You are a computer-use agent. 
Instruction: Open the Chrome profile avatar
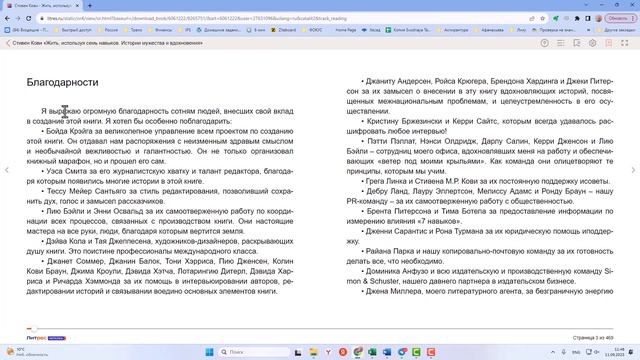(x=599, y=18)
